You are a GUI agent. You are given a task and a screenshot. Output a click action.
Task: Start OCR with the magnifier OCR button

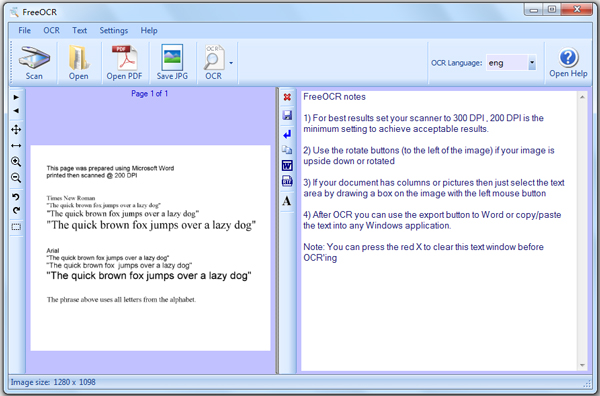(x=214, y=62)
